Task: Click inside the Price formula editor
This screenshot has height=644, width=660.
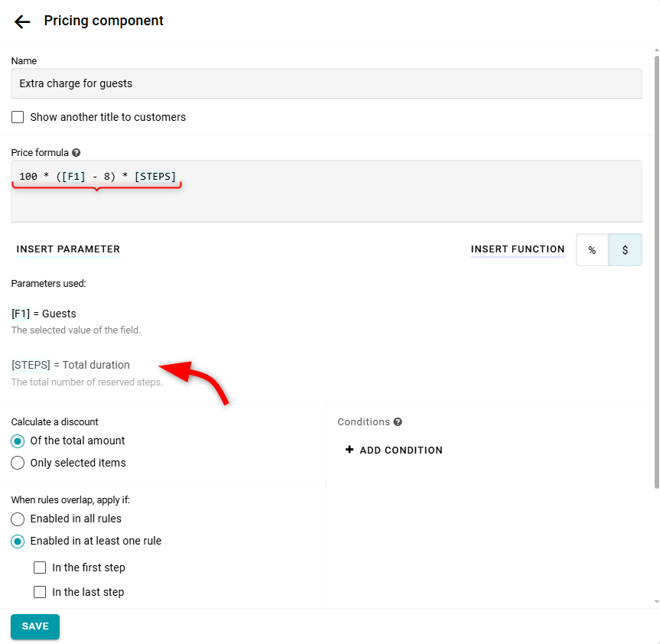Action: click(x=327, y=199)
